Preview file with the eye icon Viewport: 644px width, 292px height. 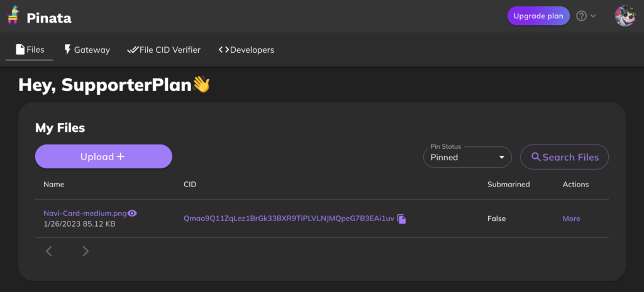pos(132,214)
